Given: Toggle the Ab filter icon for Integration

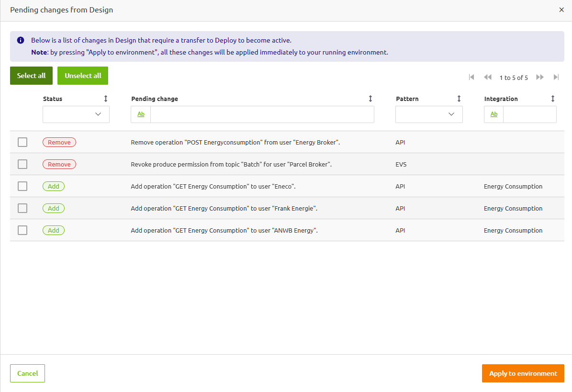Looking at the screenshot, I should tap(493, 114).
